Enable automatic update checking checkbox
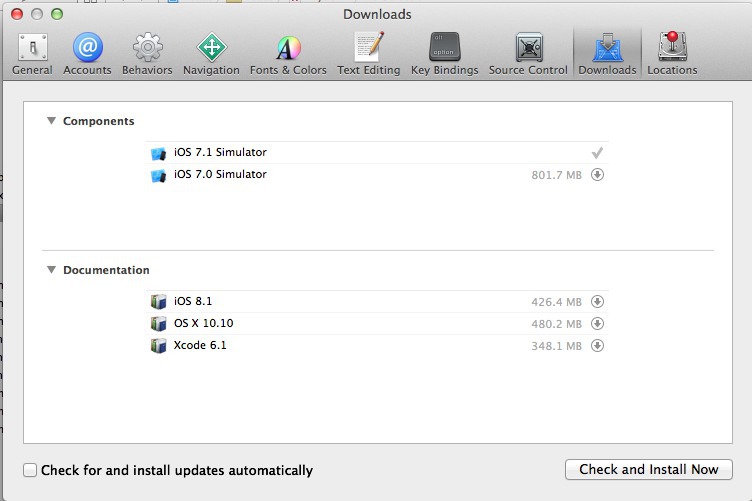 [x=30, y=470]
